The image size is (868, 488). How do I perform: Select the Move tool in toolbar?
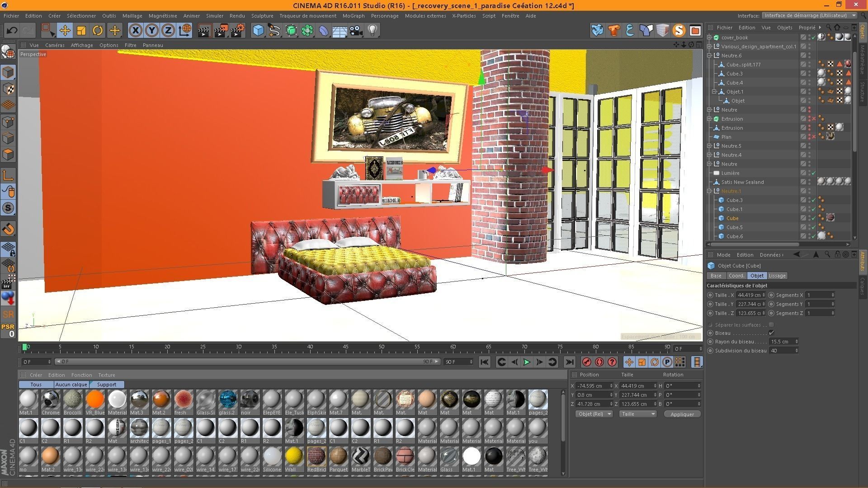(x=65, y=31)
